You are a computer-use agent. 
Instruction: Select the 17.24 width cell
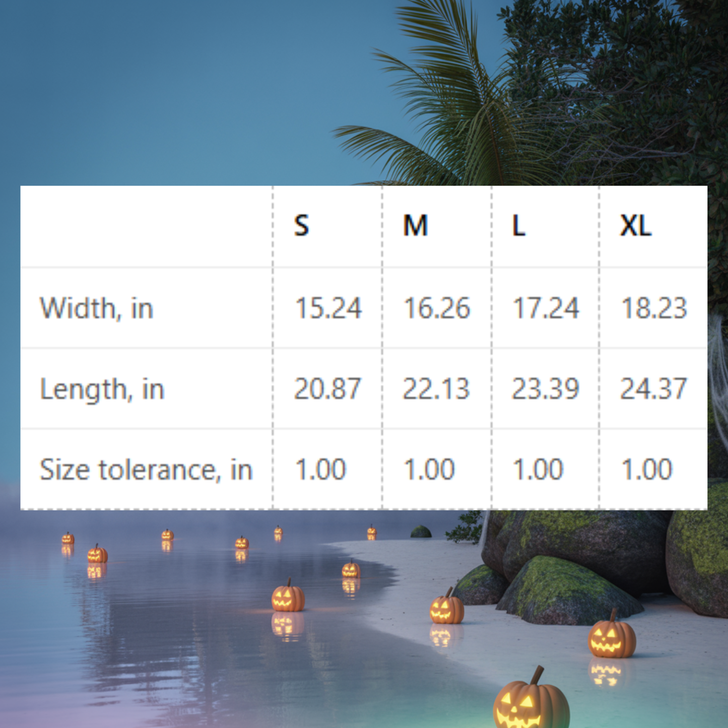[x=546, y=308]
